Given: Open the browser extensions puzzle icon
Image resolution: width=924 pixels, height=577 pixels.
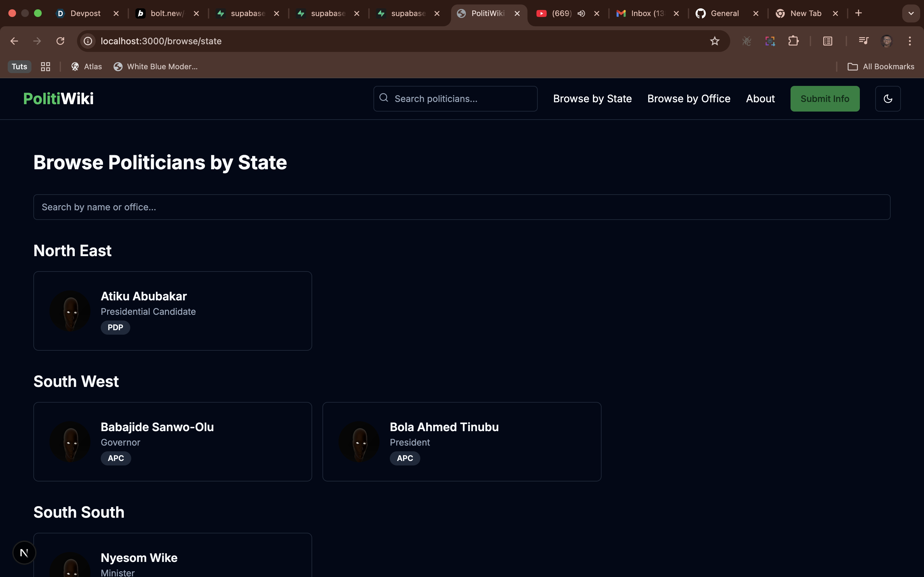Looking at the screenshot, I should point(793,41).
